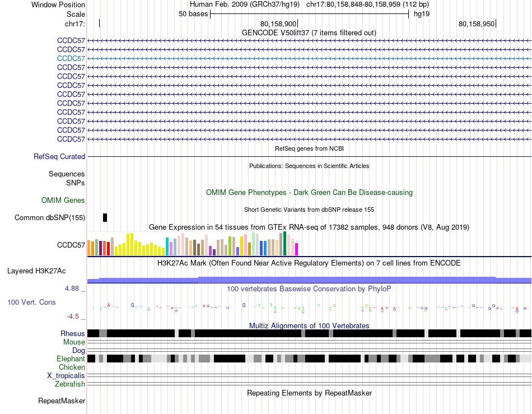Click the -4.5 lower scale value

(x=73, y=317)
